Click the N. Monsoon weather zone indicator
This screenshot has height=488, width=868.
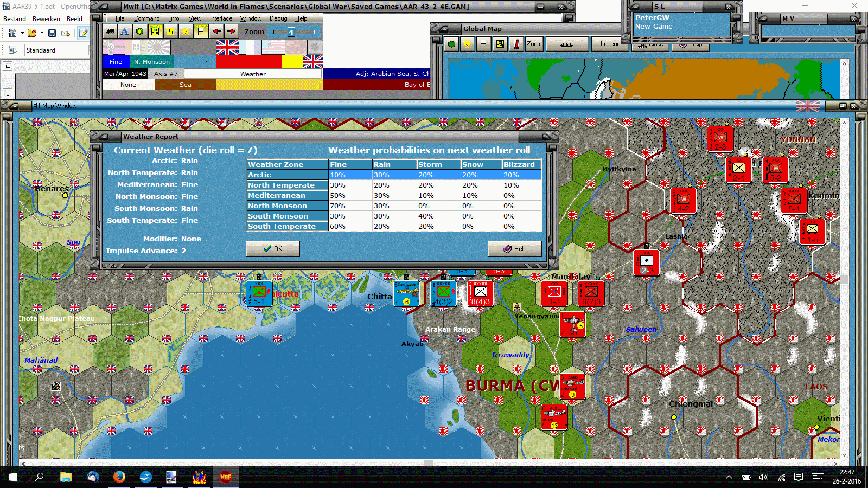tap(152, 62)
